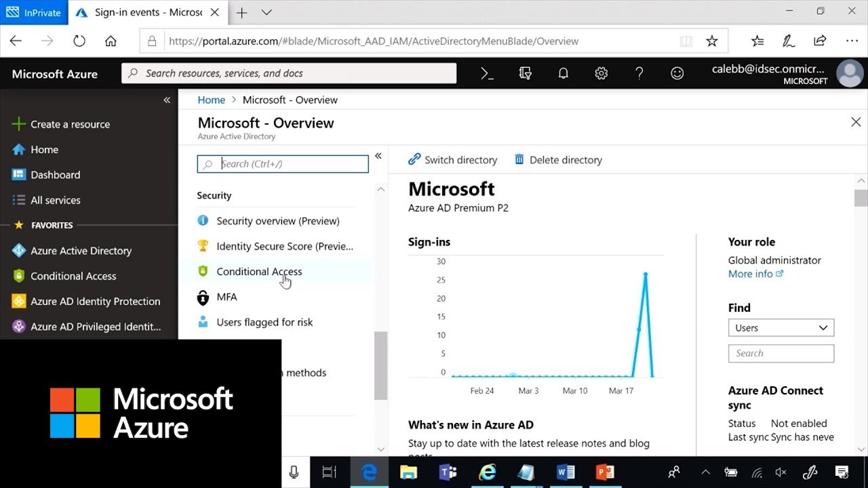
Task: Click the Find search field
Action: click(781, 353)
